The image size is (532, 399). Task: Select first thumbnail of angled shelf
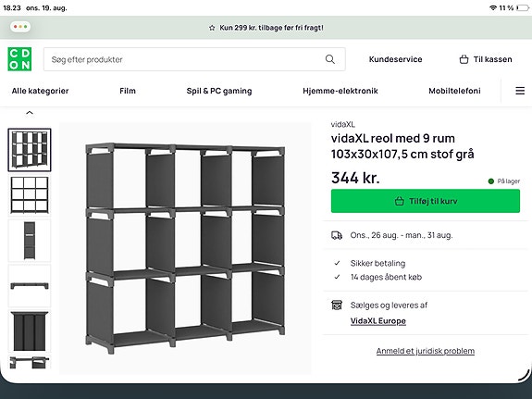pos(30,150)
